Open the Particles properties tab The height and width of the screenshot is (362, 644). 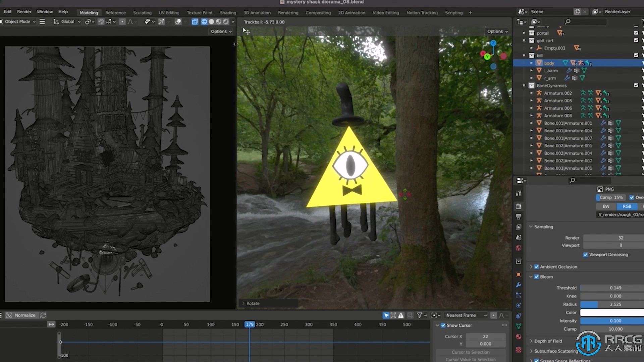519,295
